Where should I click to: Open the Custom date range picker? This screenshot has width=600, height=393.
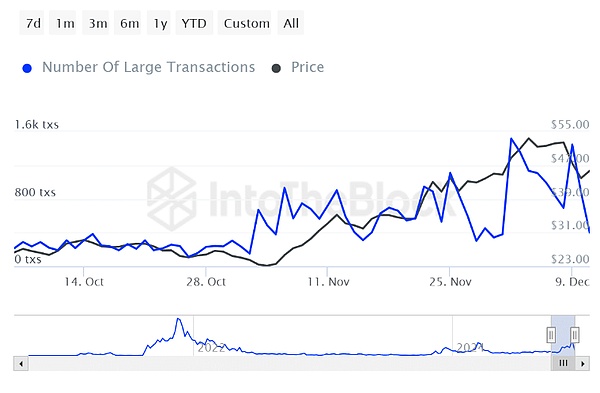[x=245, y=23]
